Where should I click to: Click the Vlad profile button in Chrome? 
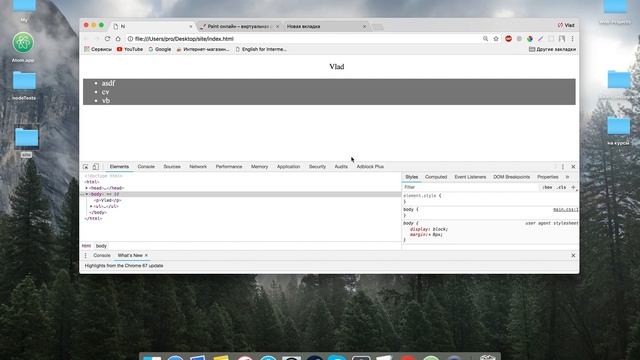(x=566, y=25)
